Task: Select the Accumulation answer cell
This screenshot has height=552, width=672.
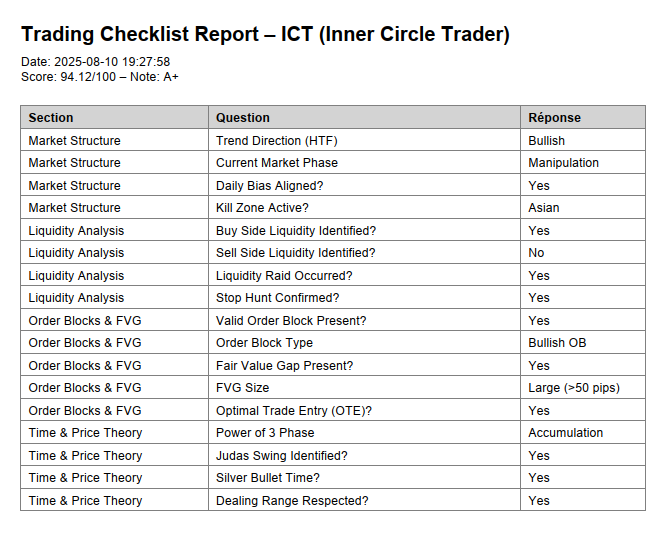Action: [x=565, y=433]
